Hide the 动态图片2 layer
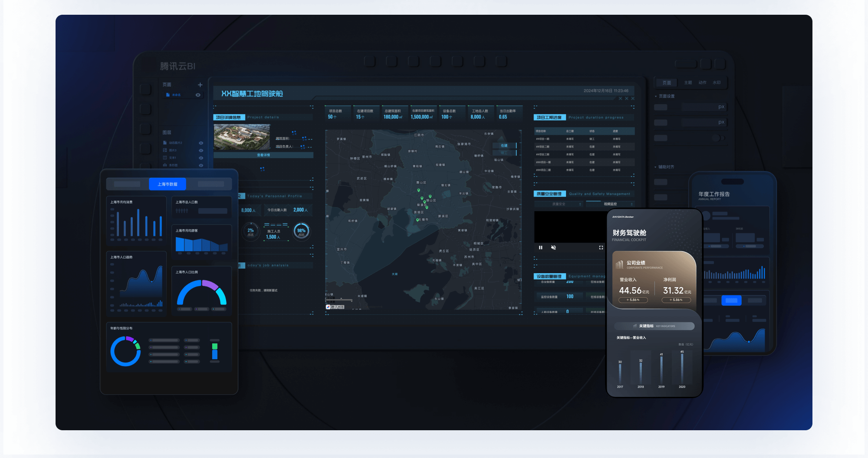This screenshot has width=868, height=458. (201, 143)
